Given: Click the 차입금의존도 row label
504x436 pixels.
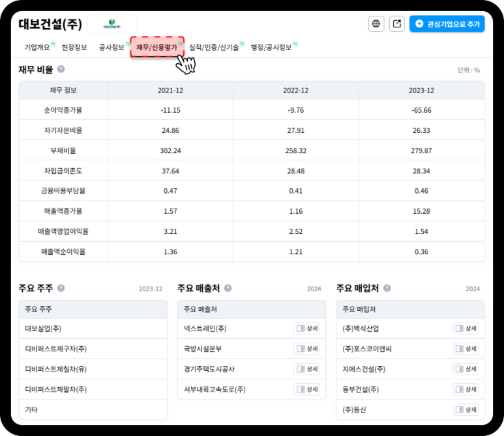Looking at the screenshot, I should 63,171.
